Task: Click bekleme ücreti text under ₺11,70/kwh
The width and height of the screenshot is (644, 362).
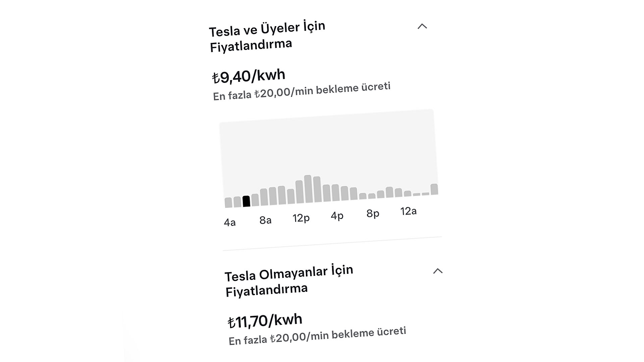Action: pyautogui.click(x=369, y=333)
